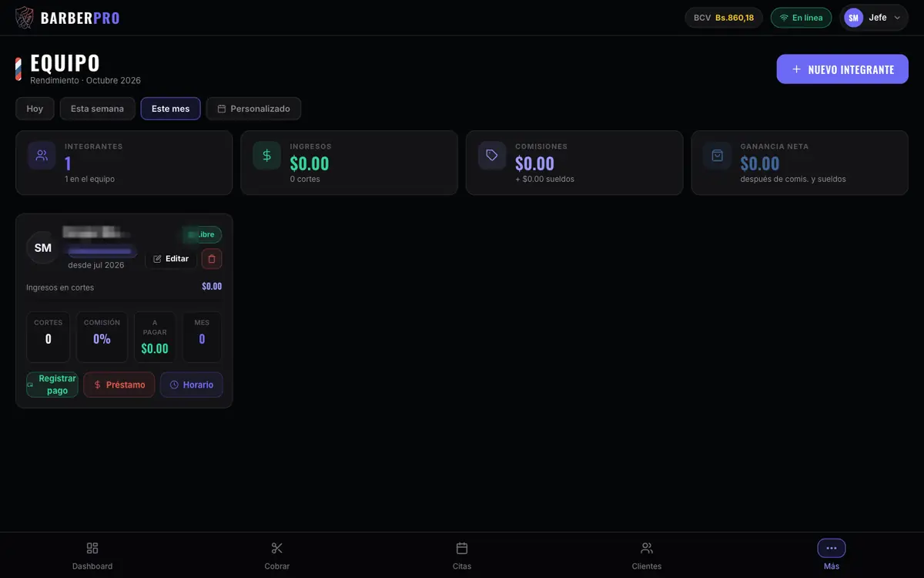924x578 pixels.
Task: Toggle the Libre availability badge
Action: tap(202, 234)
